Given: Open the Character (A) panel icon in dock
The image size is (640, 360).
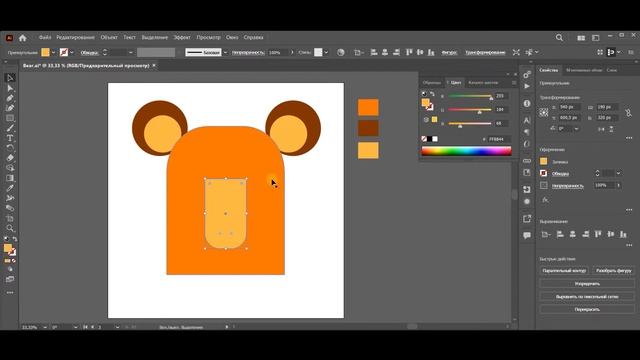Looking at the screenshot, I should (x=527, y=120).
